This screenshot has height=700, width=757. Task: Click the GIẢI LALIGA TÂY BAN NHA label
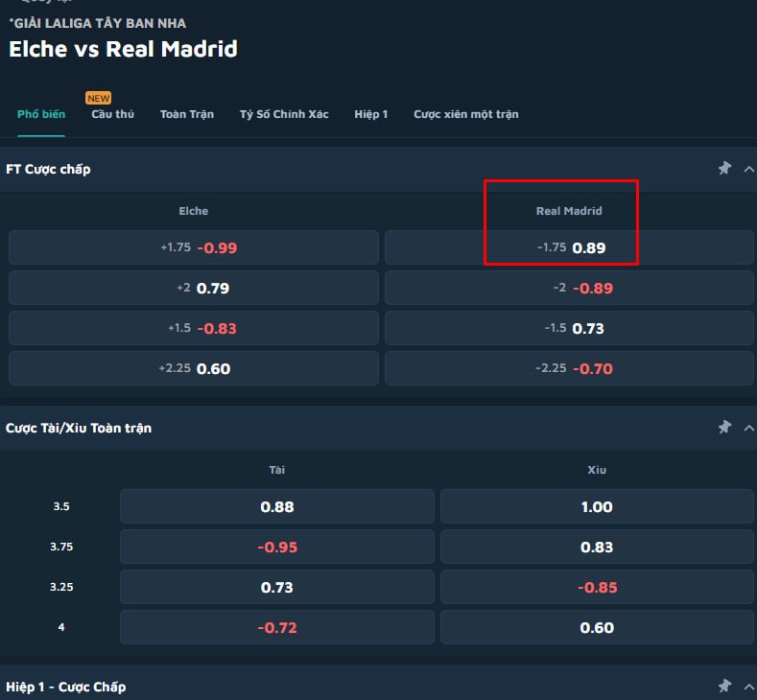click(x=98, y=23)
